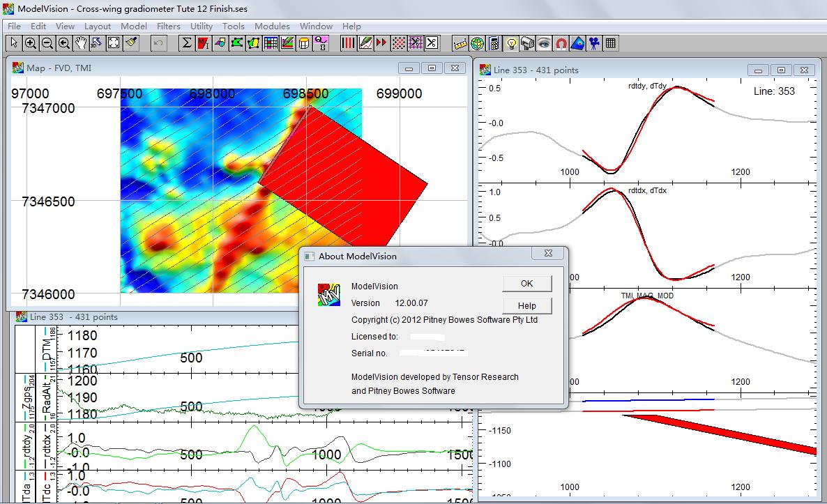
Task: Open the File menu
Action: click(14, 26)
